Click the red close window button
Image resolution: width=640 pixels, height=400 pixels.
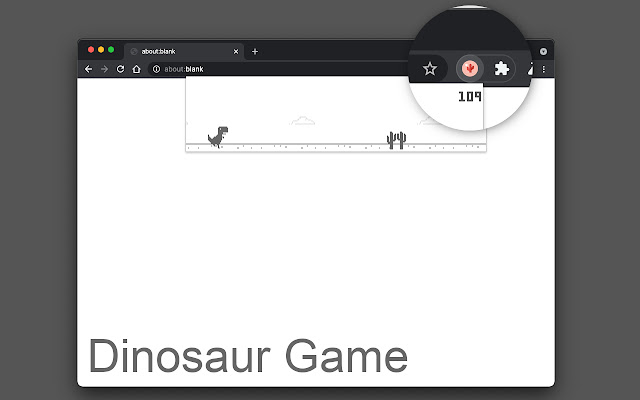pos(91,50)
